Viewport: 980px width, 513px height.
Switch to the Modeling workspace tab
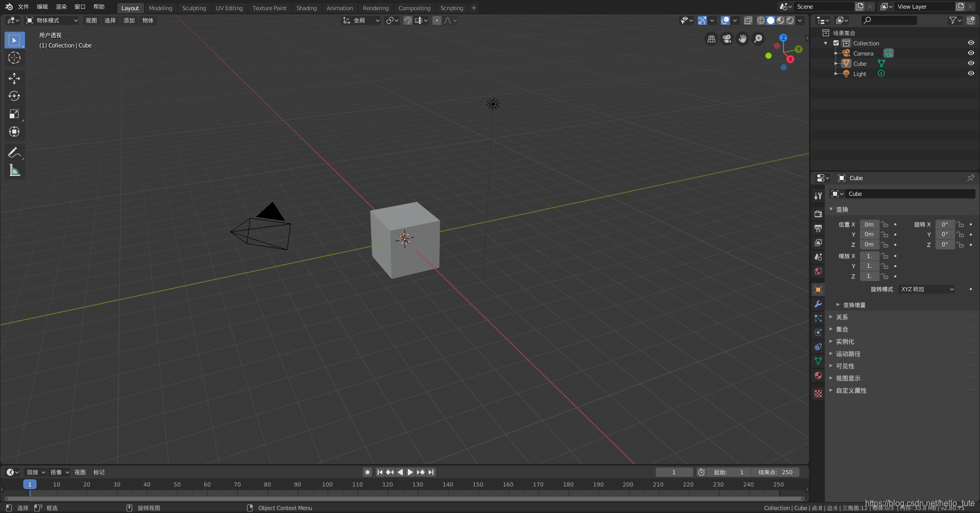pyautogui.click(x=160, y=8)
